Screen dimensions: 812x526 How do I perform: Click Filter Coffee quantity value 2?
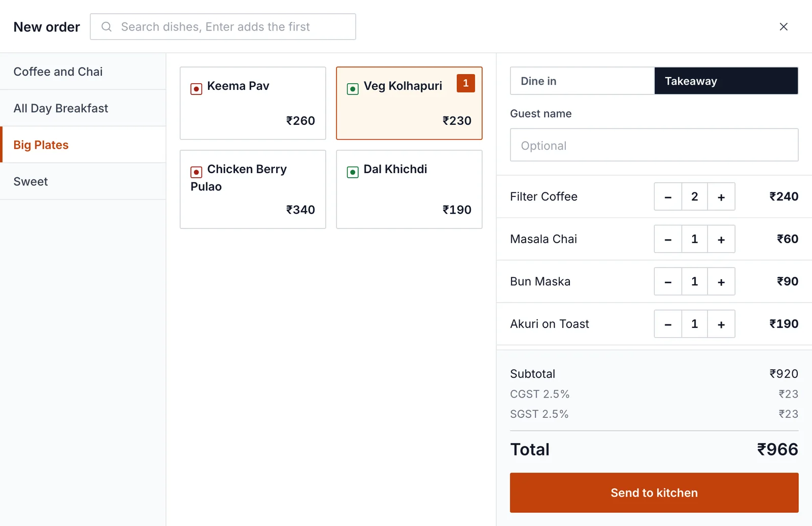pos(694,196)
